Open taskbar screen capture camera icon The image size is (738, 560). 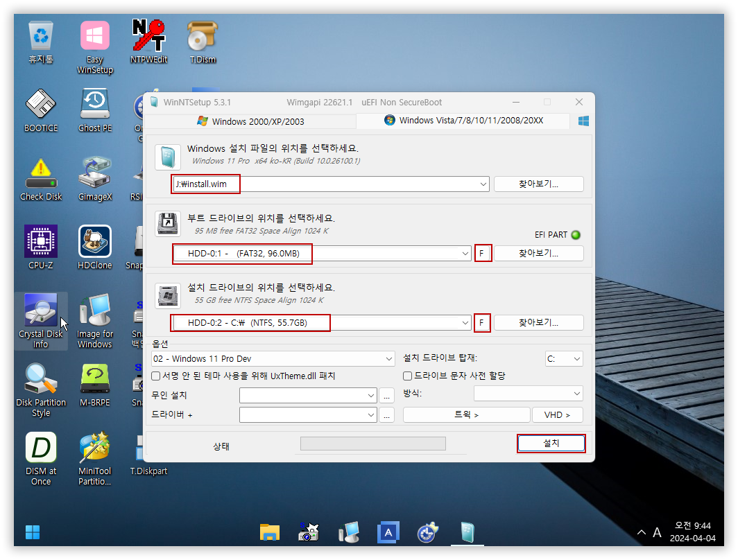click(x=309, y=532)
